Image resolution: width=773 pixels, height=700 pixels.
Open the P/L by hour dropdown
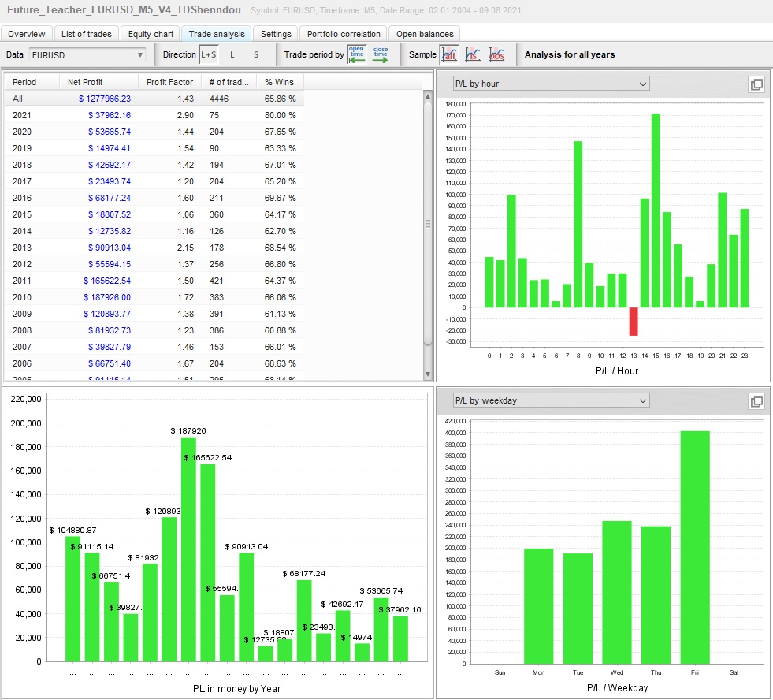(551, 84)
